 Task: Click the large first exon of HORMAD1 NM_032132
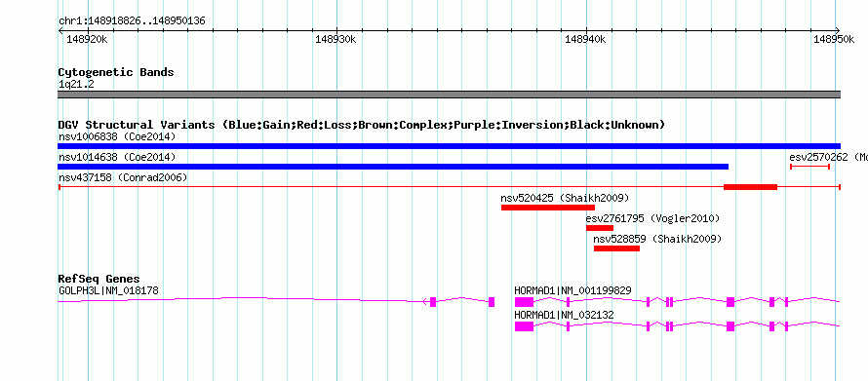pos(525,326)
